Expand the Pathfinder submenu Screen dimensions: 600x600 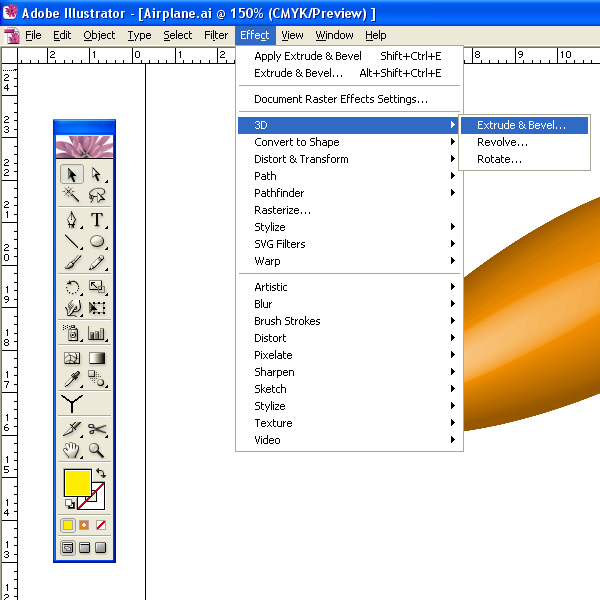349,193
